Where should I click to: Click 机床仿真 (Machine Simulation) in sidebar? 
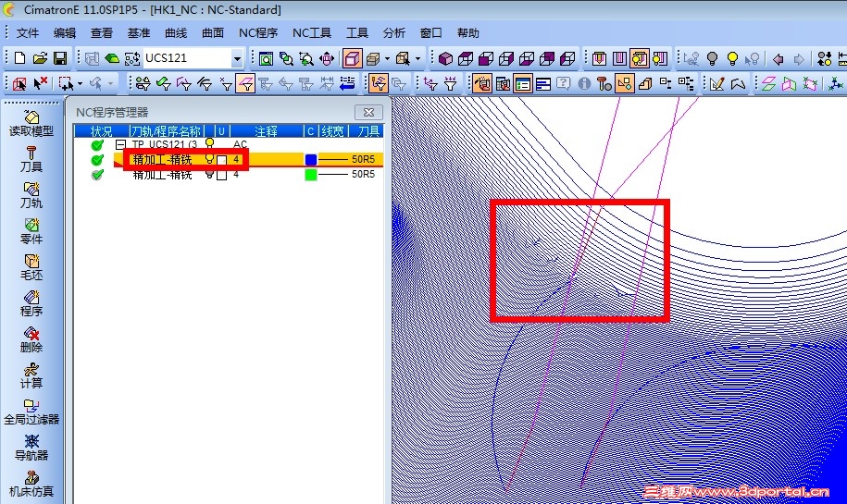click(x=31, y=485)
